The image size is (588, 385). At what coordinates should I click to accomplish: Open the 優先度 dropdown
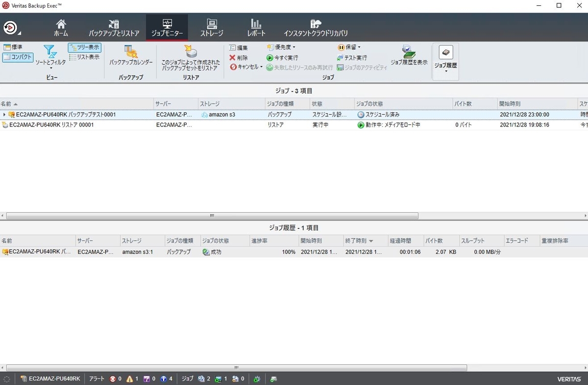281,48
